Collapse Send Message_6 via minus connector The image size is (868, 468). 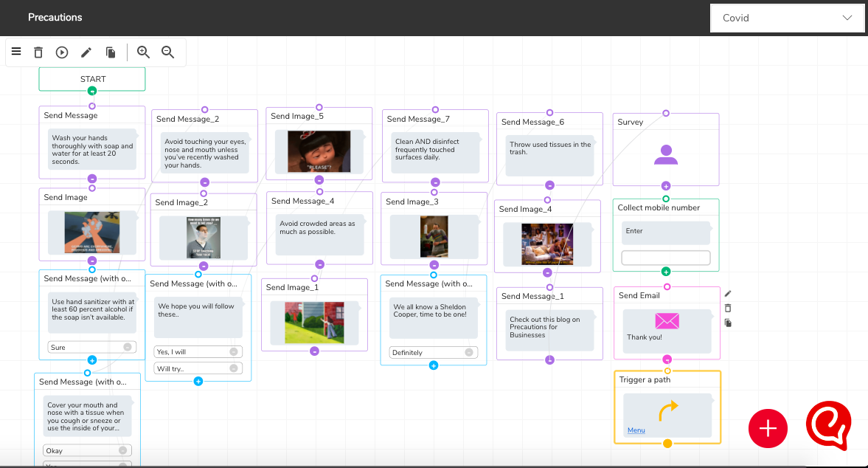point(549,185)
